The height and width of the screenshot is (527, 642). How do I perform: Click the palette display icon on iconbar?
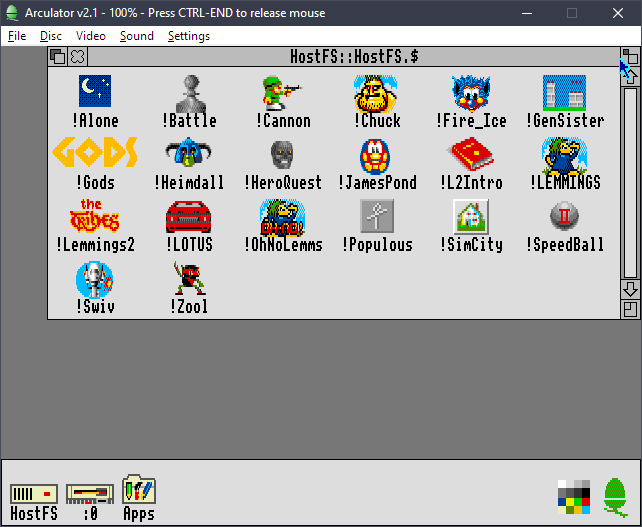[574, 497]
